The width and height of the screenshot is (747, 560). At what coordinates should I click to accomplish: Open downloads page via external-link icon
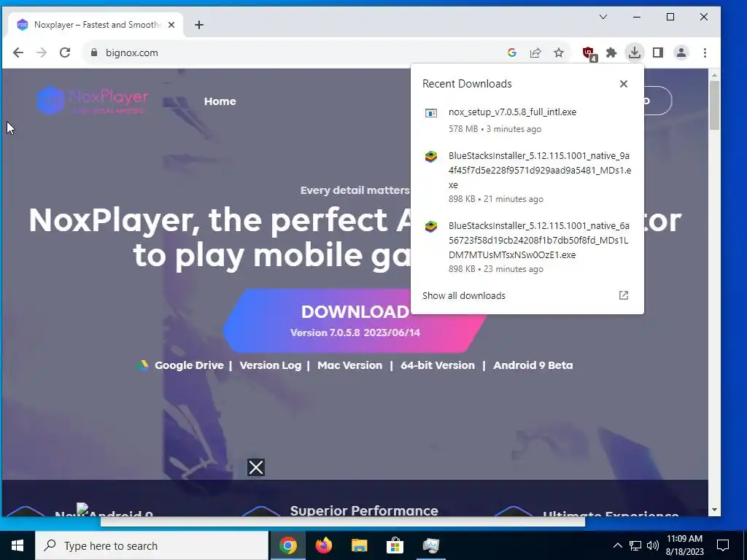coord(623,295)
